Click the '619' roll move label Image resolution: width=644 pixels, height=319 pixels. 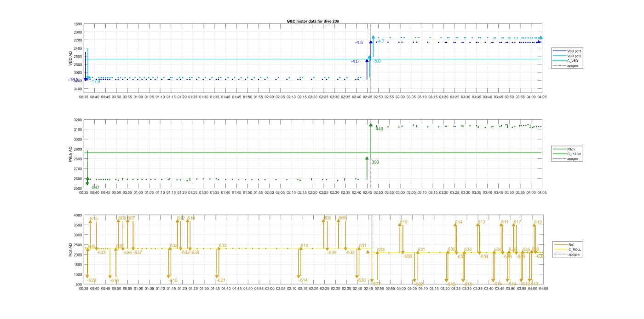coord(538,222)
